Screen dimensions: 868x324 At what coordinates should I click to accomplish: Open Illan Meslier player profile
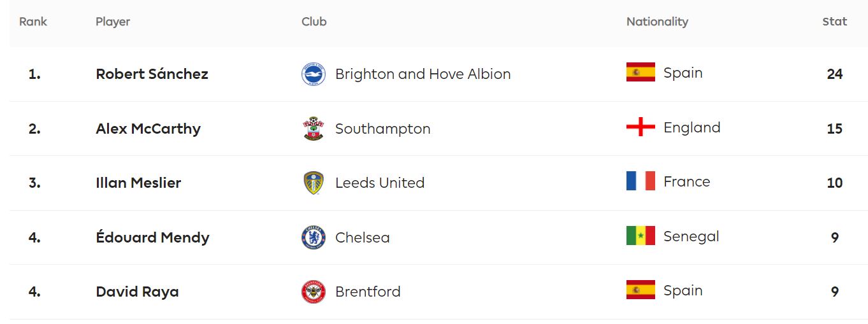coord(138,183)
